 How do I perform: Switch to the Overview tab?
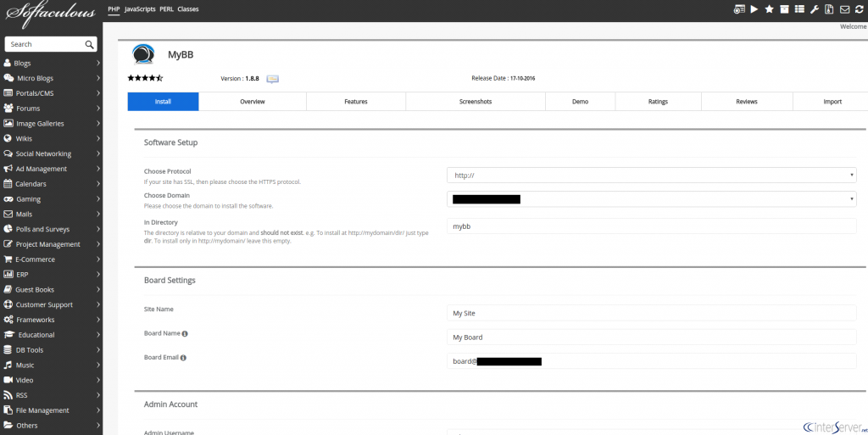tap(253, 102)
